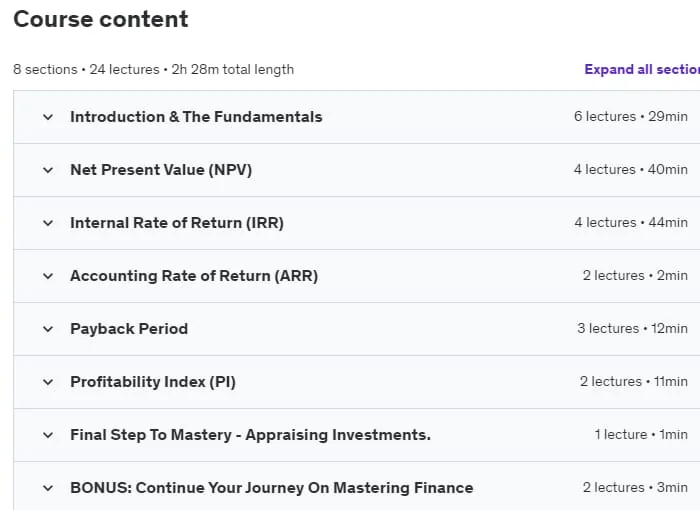Click chevron beside Internal Rate of Return
Screen dimensions: 700x510
tap(48, 223)
